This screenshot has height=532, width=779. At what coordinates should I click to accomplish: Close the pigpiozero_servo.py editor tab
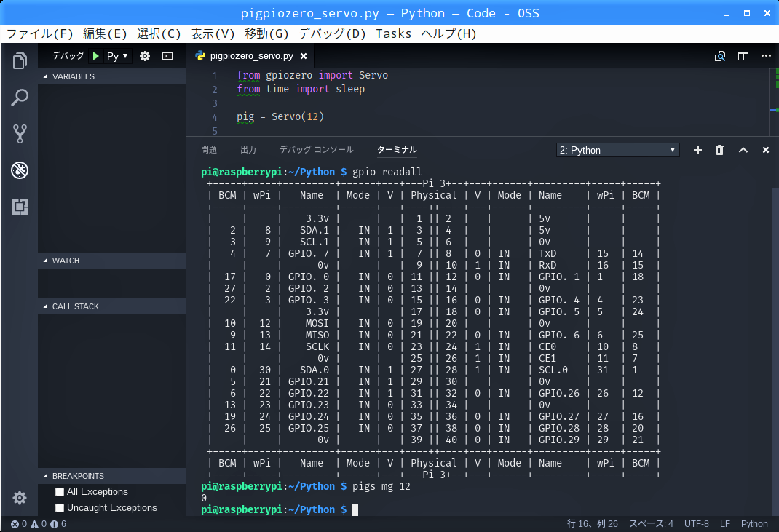click(304, 56)
